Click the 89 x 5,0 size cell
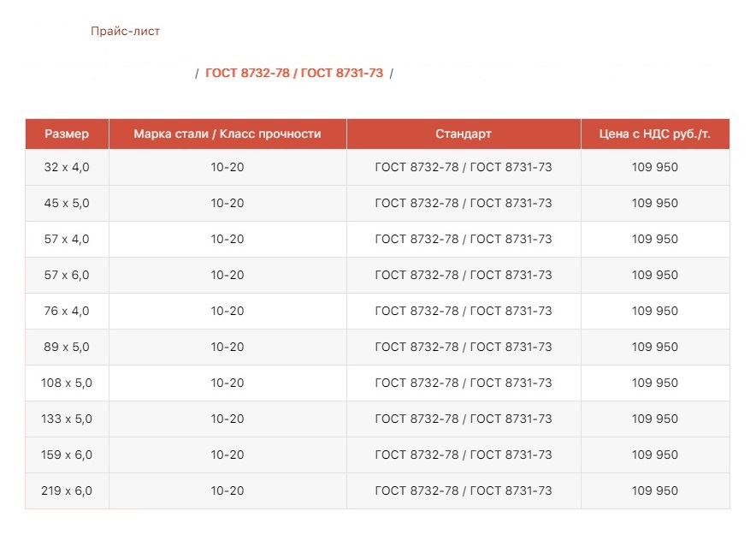This screenshot has width=756, height=535. tap(67, 348)
